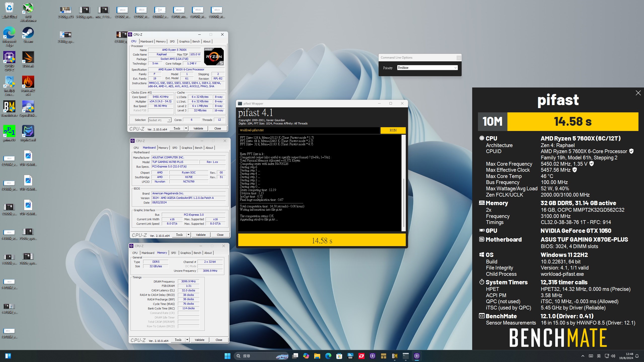Switch to Mainboard tab in top CPU-Z window

click(x=147, y=41)
